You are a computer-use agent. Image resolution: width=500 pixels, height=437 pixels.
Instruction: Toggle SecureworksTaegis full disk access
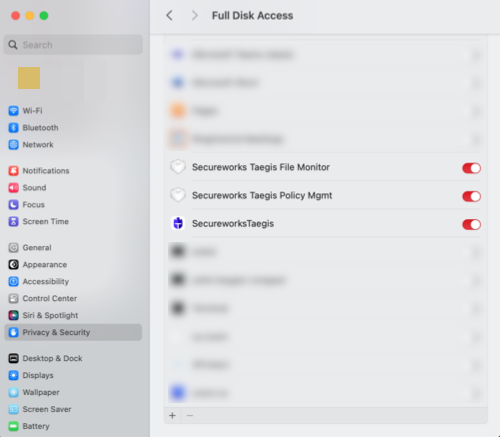point(471,224)
